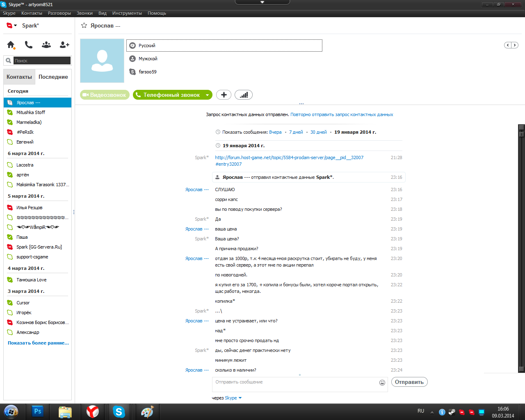Click the Skype taskbar icon
This screenshot has width=525, height=420.
coord(119,411)
